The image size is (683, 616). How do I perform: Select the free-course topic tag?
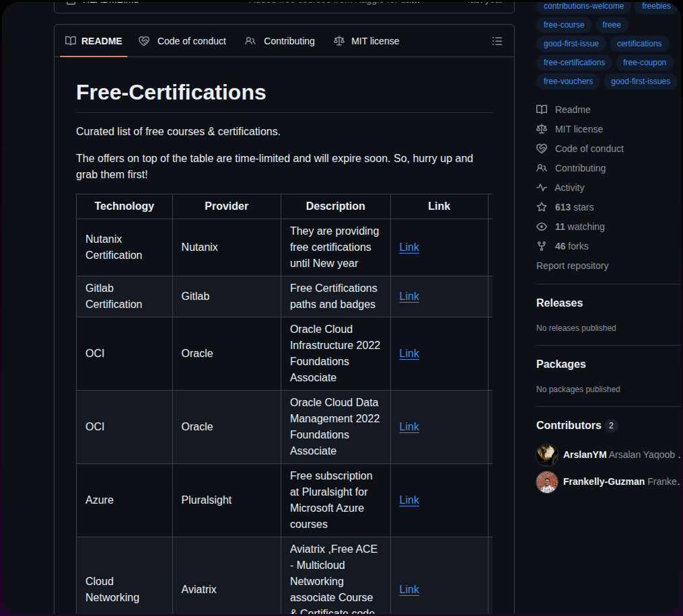564,25
